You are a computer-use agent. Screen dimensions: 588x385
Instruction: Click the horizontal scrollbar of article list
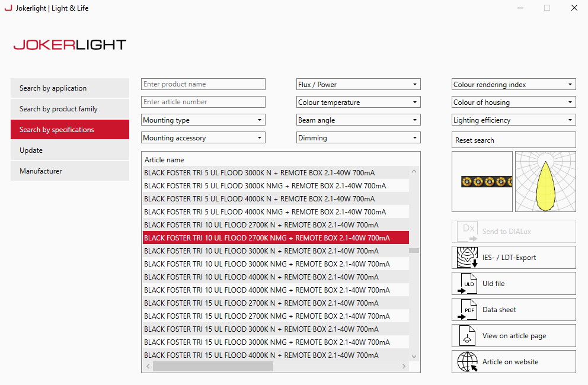pyautogui.click(x=213, y=367)
